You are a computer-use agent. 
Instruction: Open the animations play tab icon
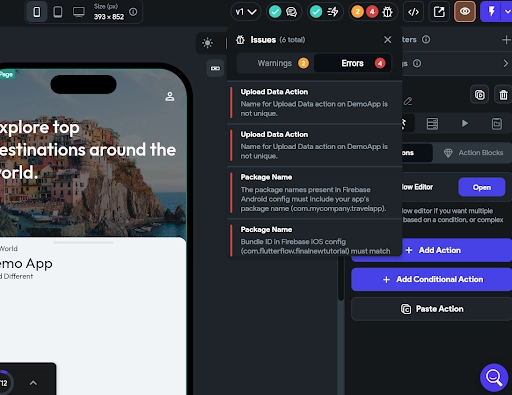pos(464,124)
